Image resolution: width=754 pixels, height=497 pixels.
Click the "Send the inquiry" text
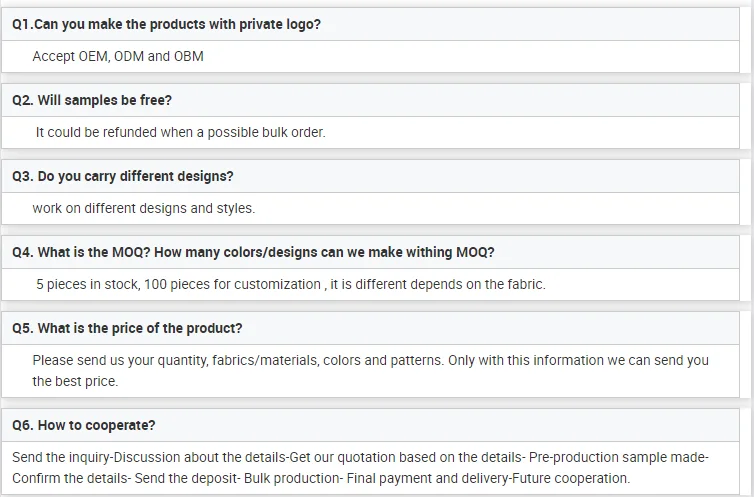tap(62, 457)
